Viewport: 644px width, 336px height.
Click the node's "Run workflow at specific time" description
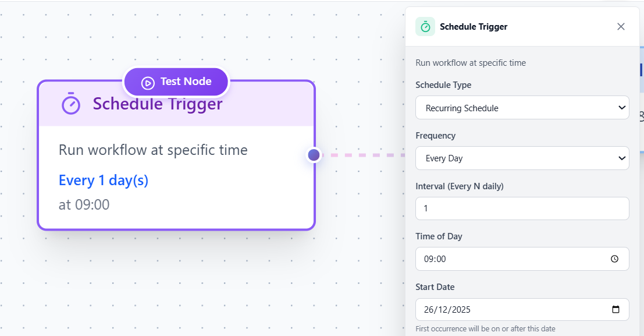153,150
